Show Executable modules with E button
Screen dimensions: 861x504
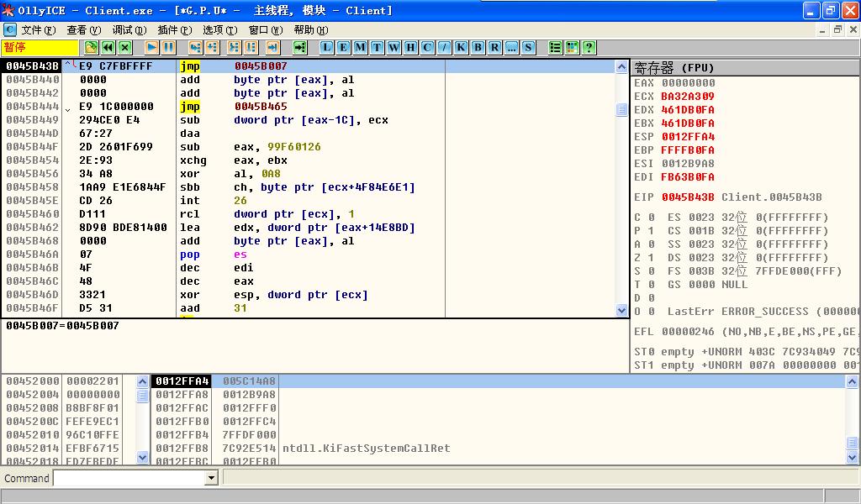344,47
